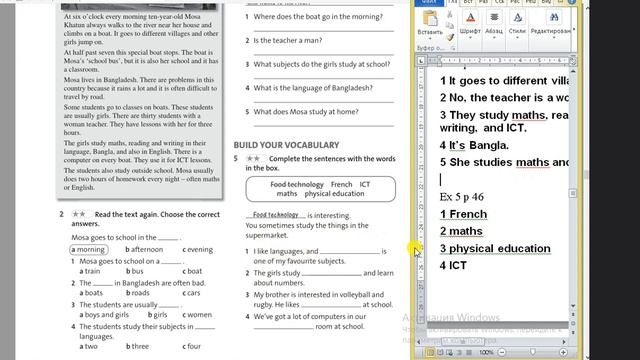Viewport: 640px width, 360px height.
Task: Expand the Редактирование dropdown arrow
Action: 553,38
